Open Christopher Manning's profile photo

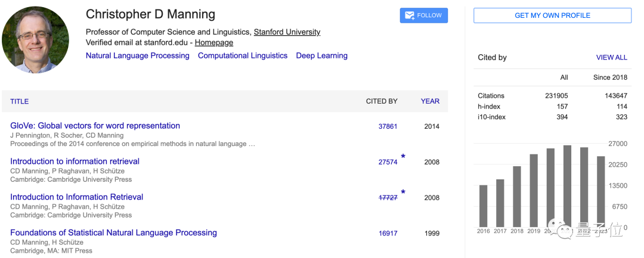[35, 40]
